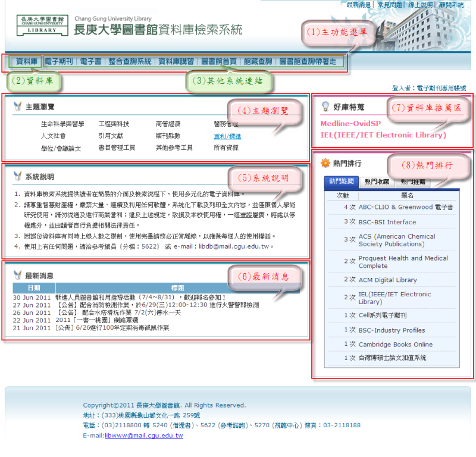Open ACM Digital Library in ranking

388,280
